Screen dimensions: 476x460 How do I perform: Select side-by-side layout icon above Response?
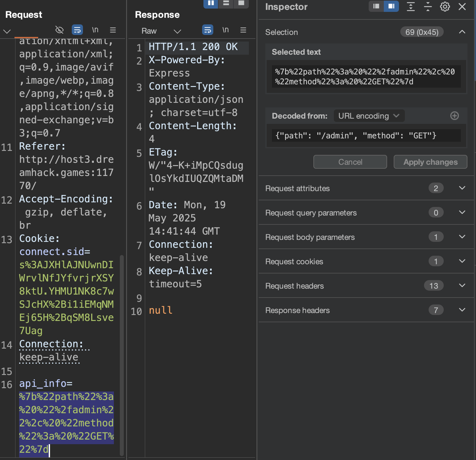pyautogui.click(x=211, y=3)
